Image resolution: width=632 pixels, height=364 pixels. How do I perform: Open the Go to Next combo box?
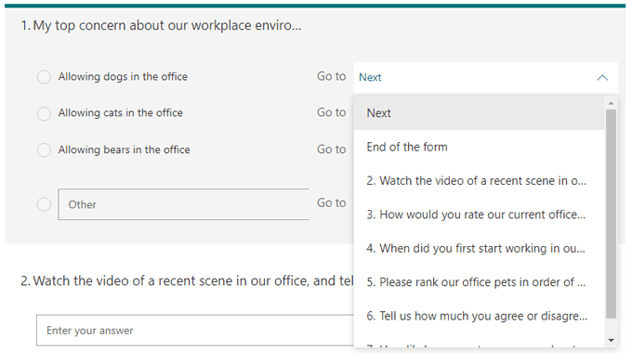click(x=486, y=77)
